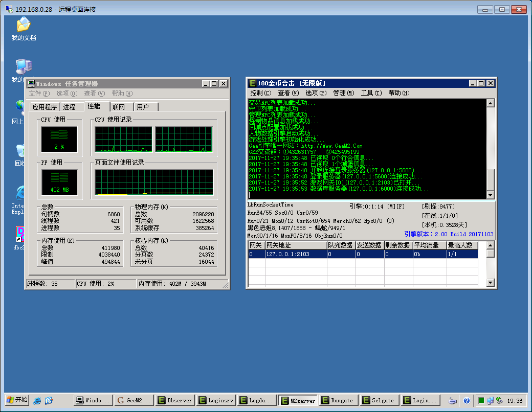Switch to 应用程序 tab in Task Manager

(x=45, y=107)
